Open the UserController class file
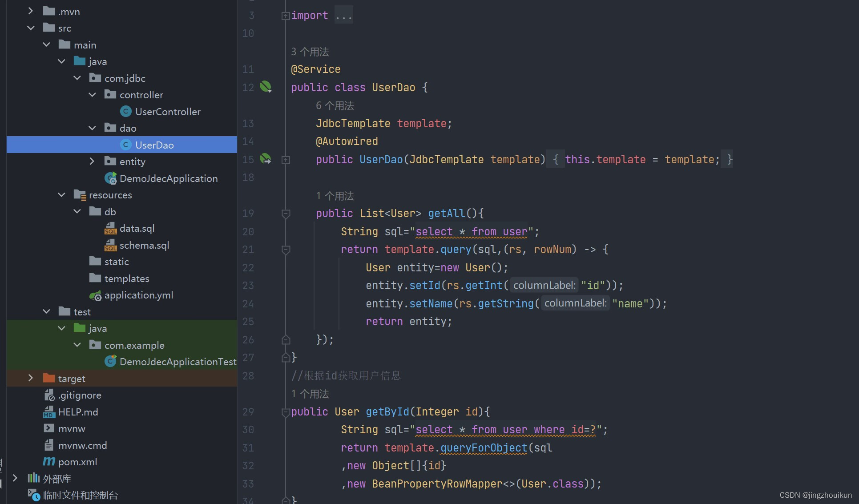859x504 pixels. 167,112
